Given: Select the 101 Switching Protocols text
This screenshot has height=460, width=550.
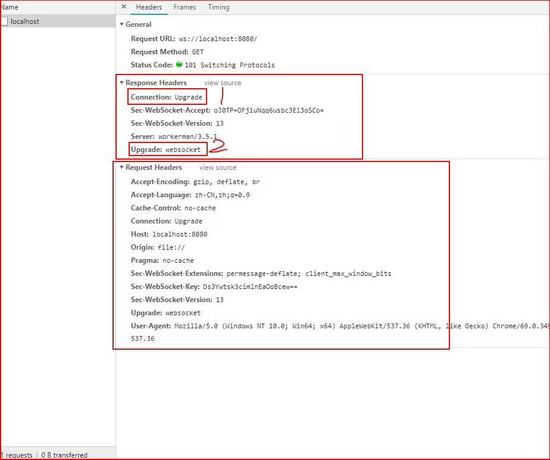Looking at the screenshot, I should 230,65.
